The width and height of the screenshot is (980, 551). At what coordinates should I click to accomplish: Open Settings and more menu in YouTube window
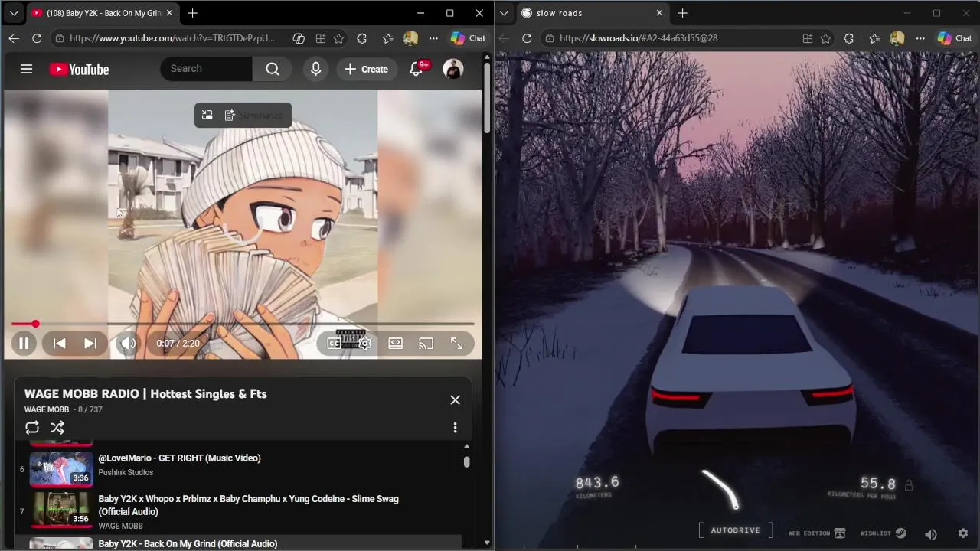433,38
